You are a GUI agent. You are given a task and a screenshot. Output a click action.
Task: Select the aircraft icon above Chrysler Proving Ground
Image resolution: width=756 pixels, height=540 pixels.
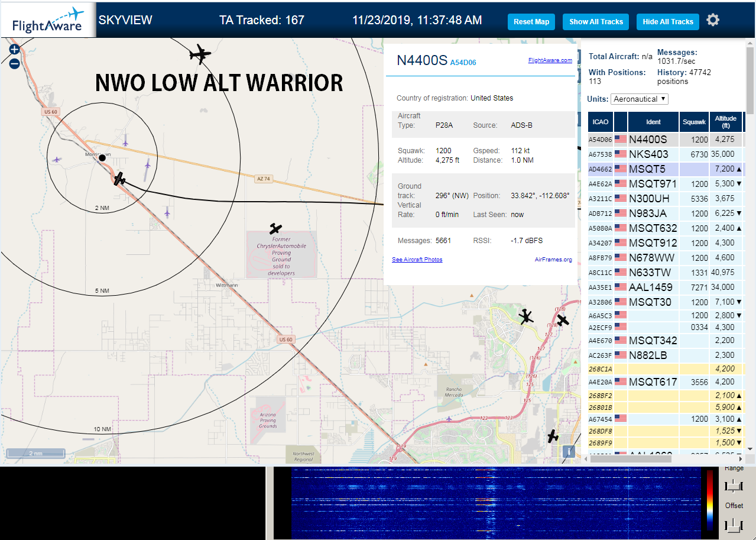(276, 228)
